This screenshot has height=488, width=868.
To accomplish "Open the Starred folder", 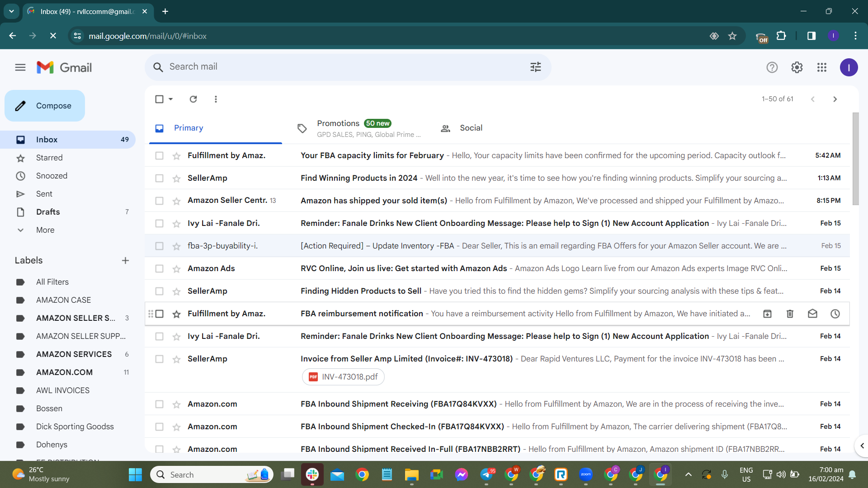I will pos(49,158).
